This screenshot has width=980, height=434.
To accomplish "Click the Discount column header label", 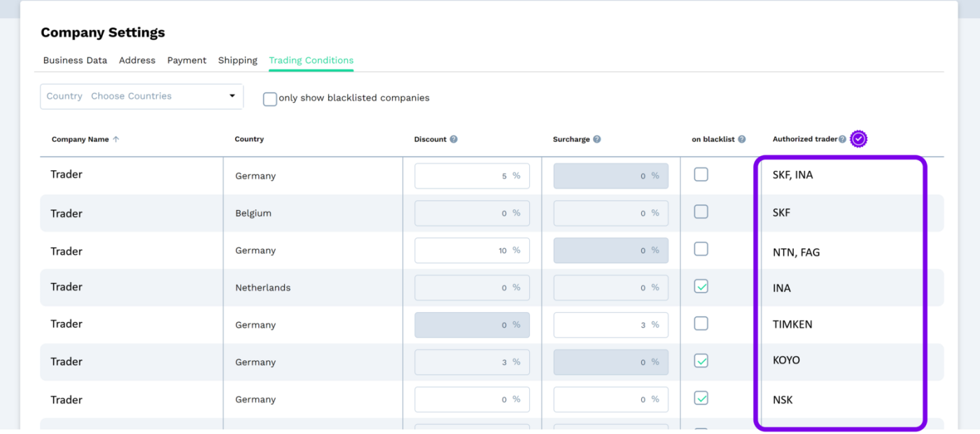I will point(430,139).
